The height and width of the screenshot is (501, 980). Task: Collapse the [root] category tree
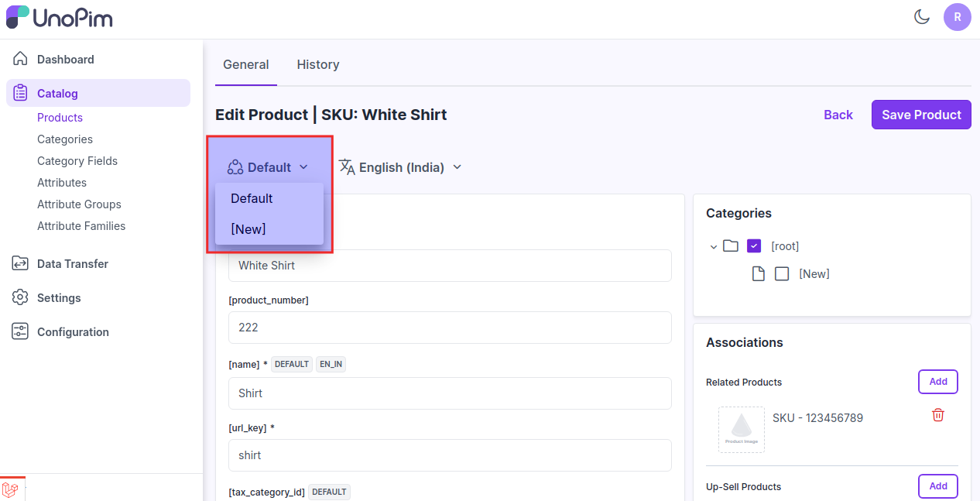pyautogui.click(x=714, y=247)
